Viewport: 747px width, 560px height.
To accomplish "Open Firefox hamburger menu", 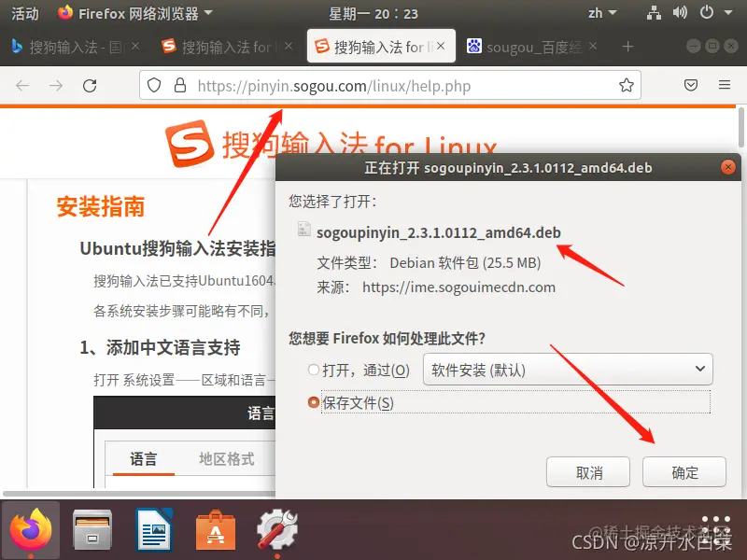I will 725,85.
